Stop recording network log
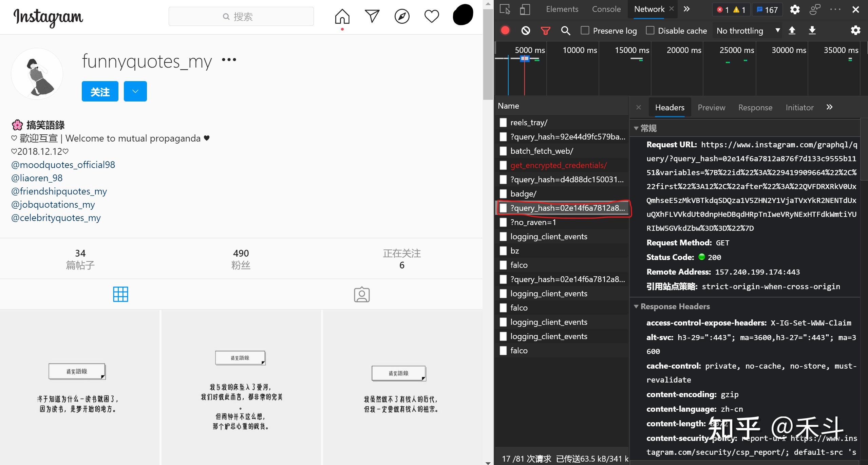Screen dimensions: 868x465 505,31
